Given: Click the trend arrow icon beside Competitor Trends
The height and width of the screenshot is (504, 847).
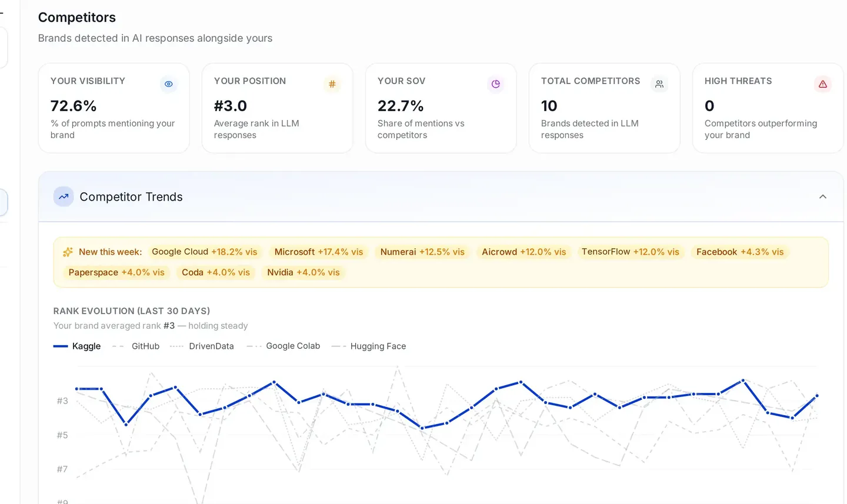Looking at the screenshot, I should click(64, 196).
